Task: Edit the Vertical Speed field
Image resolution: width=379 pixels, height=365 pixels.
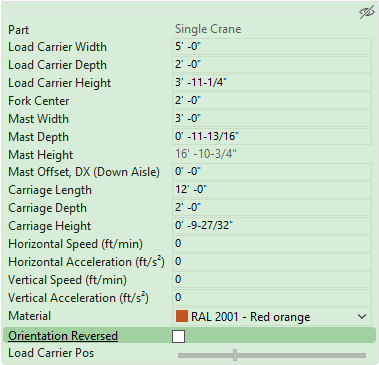Action: point(272,279)
